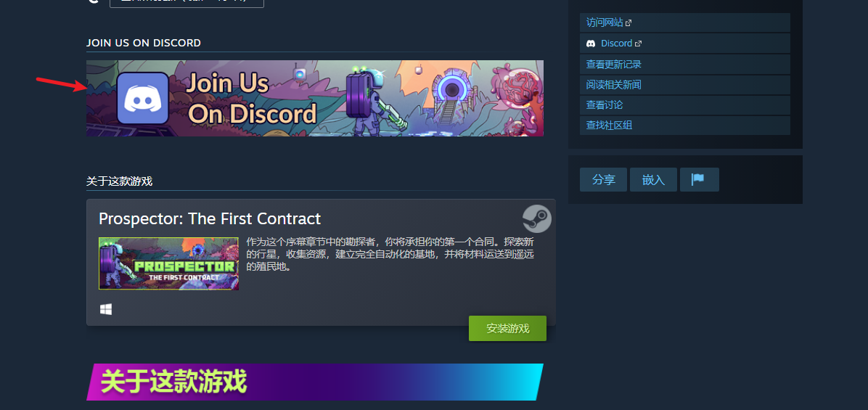Click the Prospector: The First Contract title

pos(210,218)
